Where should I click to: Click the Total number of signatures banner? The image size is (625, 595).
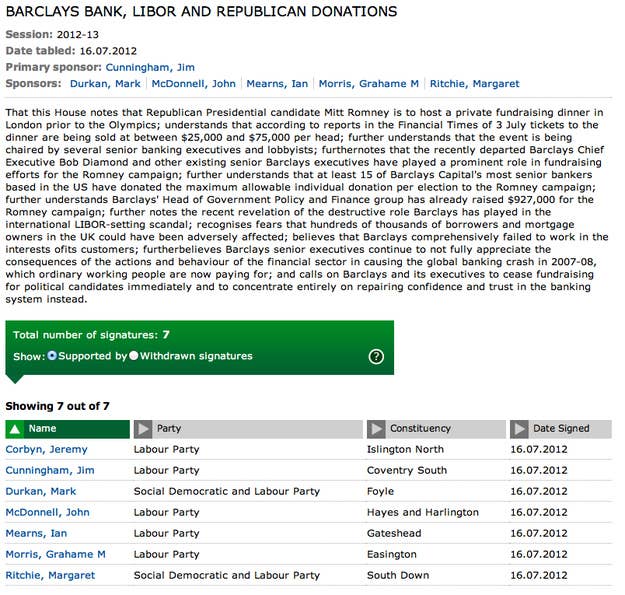(x=91, y=335)
